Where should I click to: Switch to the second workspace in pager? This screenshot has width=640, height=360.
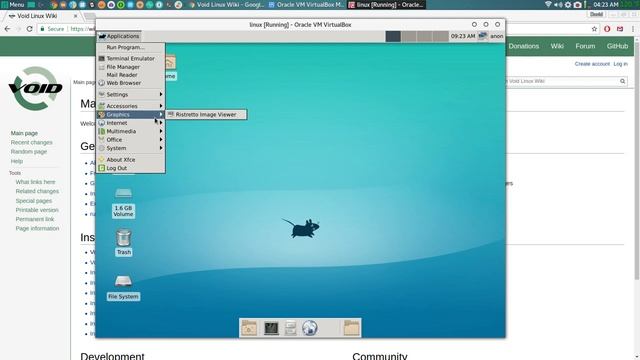[409, 36]
